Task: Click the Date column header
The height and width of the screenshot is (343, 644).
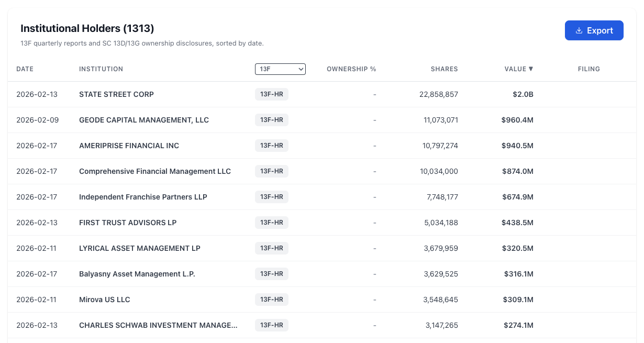Action: point(25,69)
